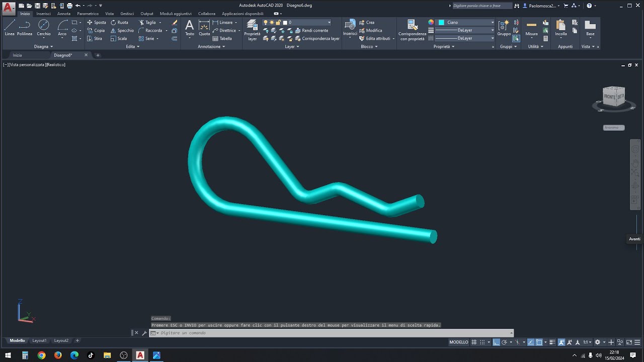Click the Inserisci block button
Viewport: 644px width, 362px height.
pyautogui.click(x=350, y=28)
